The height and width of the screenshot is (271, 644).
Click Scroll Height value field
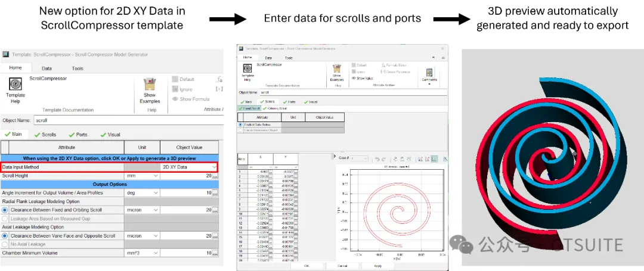[x=186, y=176]
